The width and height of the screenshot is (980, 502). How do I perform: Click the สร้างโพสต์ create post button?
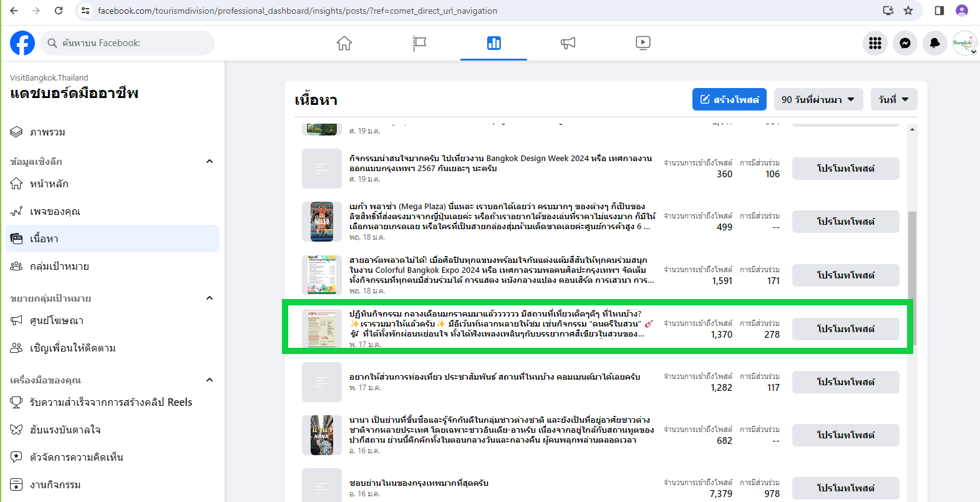tap(729, 99)
